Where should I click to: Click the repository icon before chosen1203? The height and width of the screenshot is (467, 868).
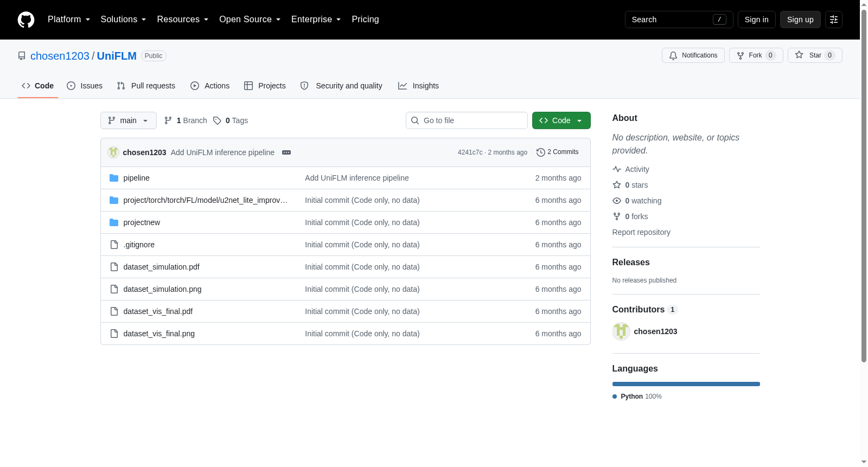(x=22, y=56)
